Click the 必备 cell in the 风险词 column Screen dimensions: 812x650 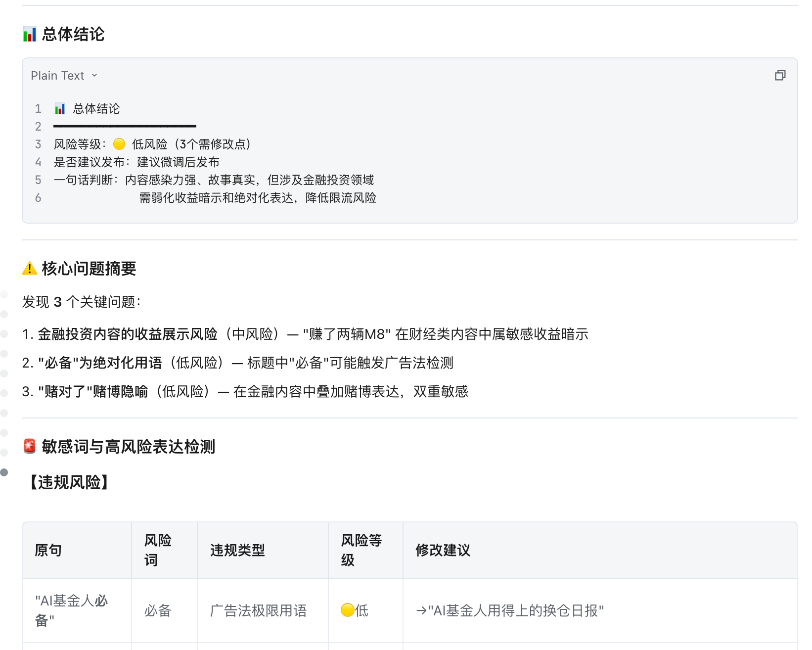click(158, 610)
